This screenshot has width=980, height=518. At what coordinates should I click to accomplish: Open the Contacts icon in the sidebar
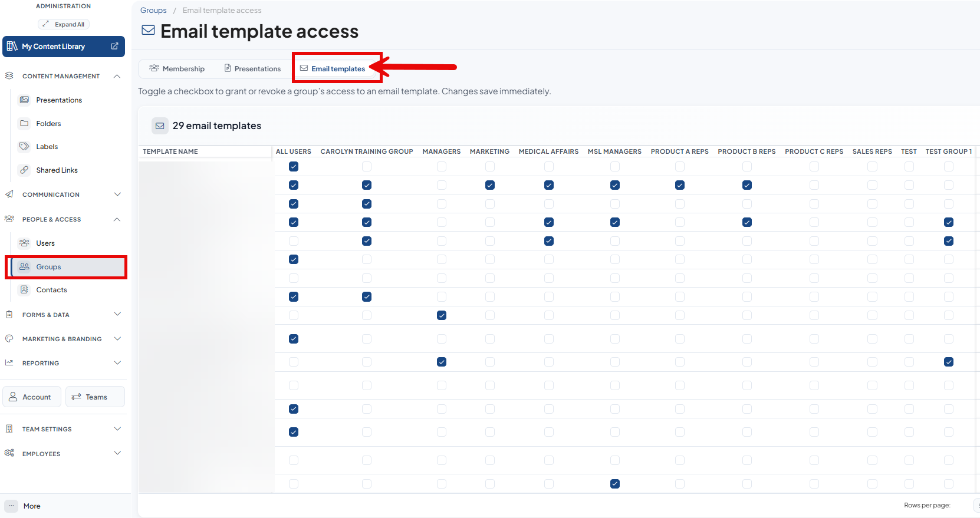[24, 289]
